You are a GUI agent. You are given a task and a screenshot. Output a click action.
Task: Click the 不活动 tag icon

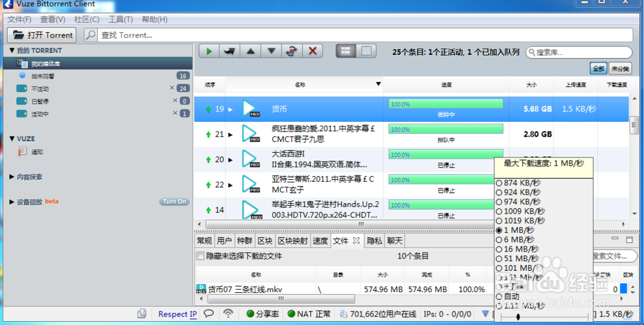coord(22,88)
